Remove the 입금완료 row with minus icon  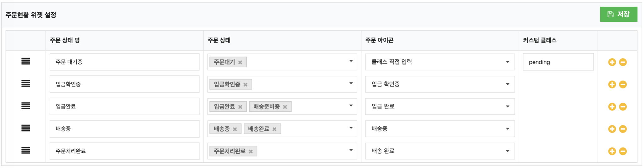point(623,107)
